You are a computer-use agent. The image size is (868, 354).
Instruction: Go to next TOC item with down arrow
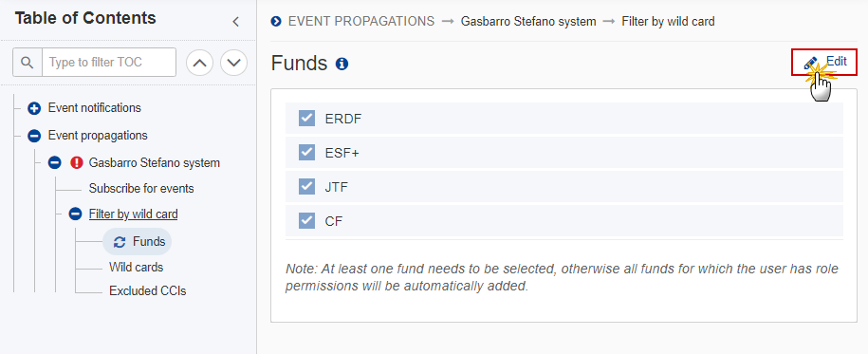[x=233, y=63]
